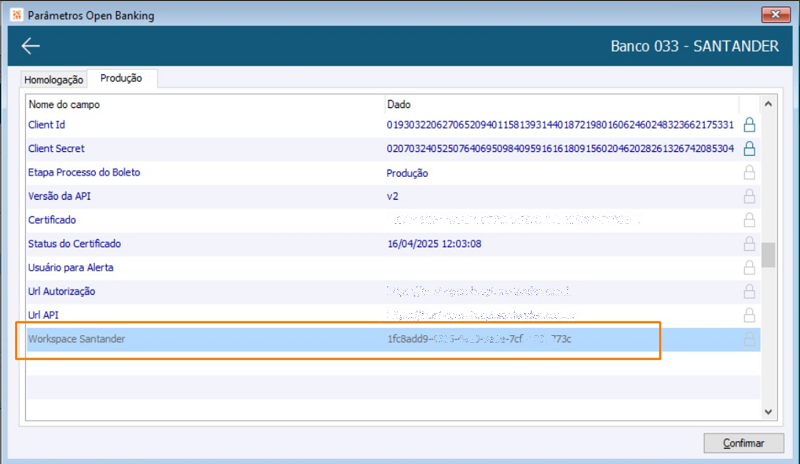Select the Usuário para Alerta row label
Image resolution: width=800 pixels, height=464 pixels.
tap(71, 267)
